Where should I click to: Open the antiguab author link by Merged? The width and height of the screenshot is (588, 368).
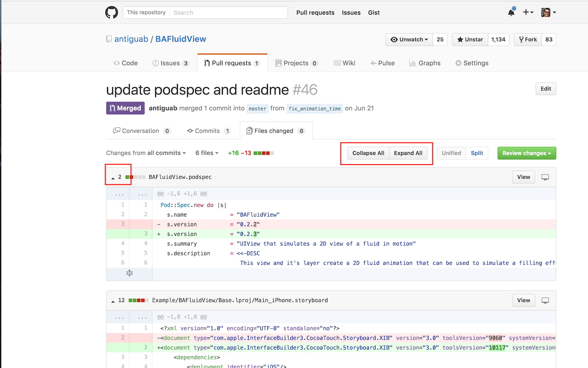[x=163, y=108]
